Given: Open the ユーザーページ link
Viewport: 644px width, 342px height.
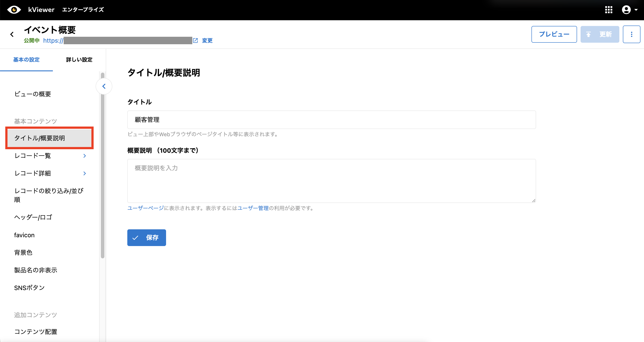Looking at the screenshot, I should (x=146, y=208).
